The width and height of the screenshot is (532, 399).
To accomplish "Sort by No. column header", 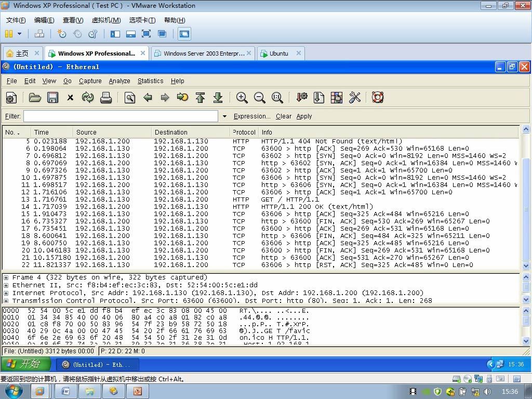I will (x=16, y=132).
